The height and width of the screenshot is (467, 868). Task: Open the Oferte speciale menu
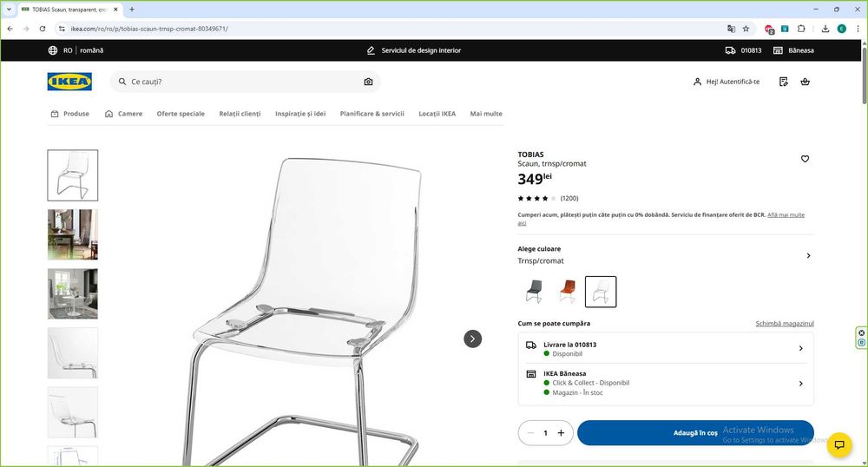pos(181,114)
